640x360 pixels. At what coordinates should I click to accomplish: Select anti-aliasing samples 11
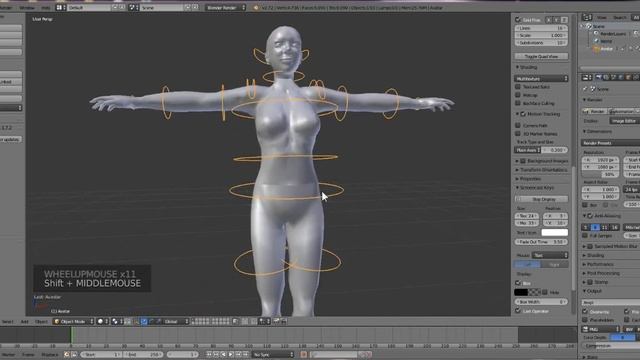tap(604, 227)
